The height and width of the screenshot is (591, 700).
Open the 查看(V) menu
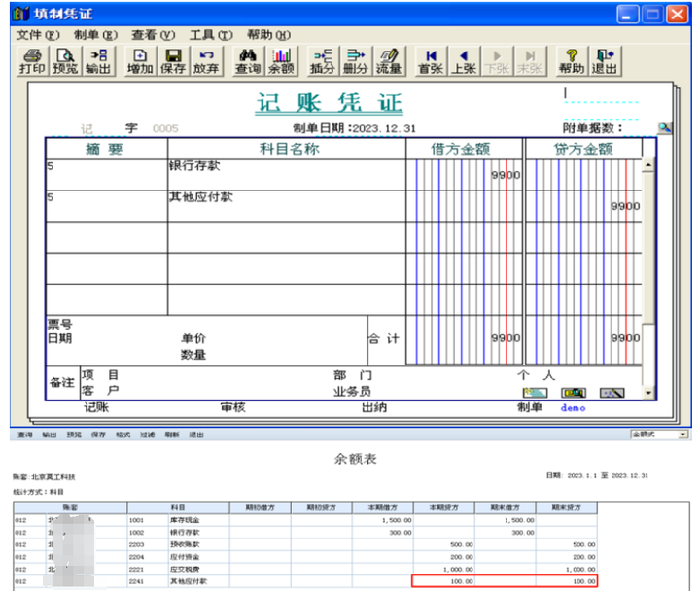(x=154, y=35)
